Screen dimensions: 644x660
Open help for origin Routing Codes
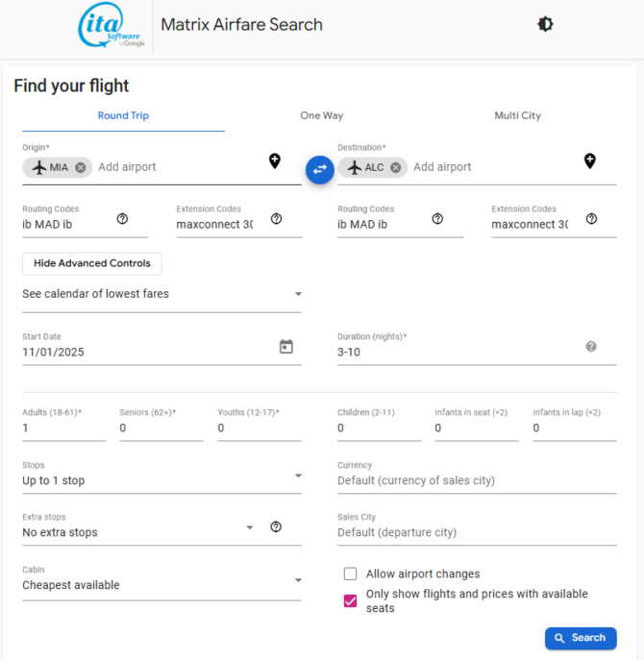(x=122, y=219)
